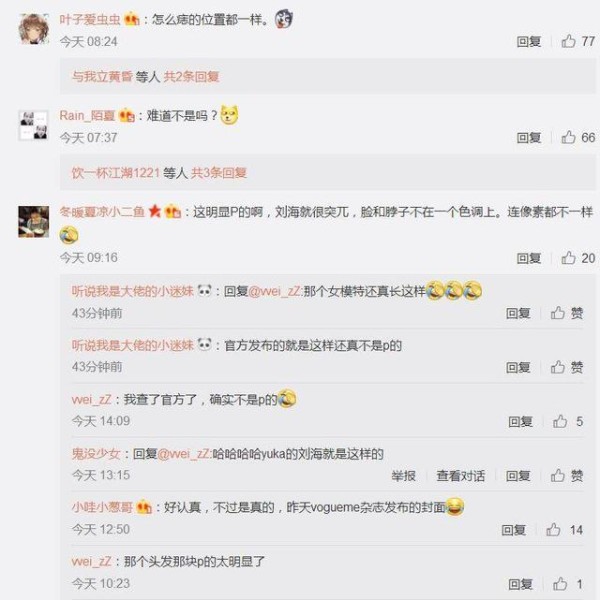The image size is (600, 600).
Task: Open 冬暖夏凉小二鱼's avatar thumbnail
Action: click(x=34, y=222)
